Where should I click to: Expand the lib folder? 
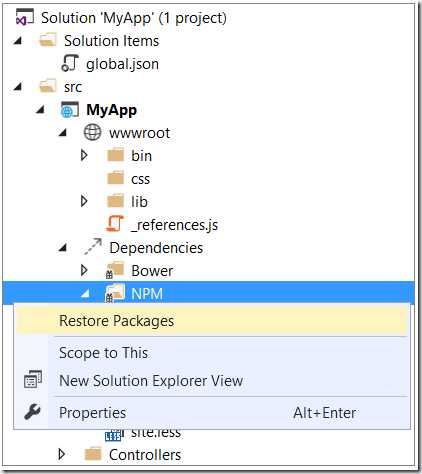tap(84, 201)
